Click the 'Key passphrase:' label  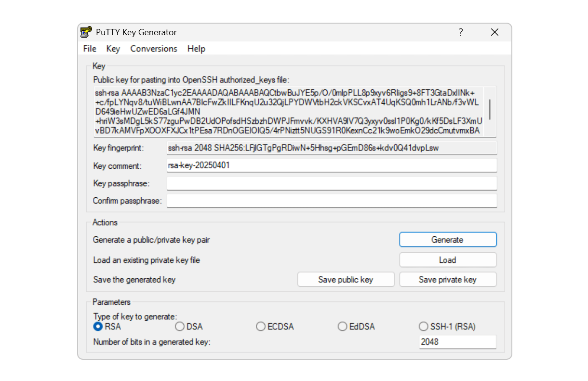(x=121, y=183)
